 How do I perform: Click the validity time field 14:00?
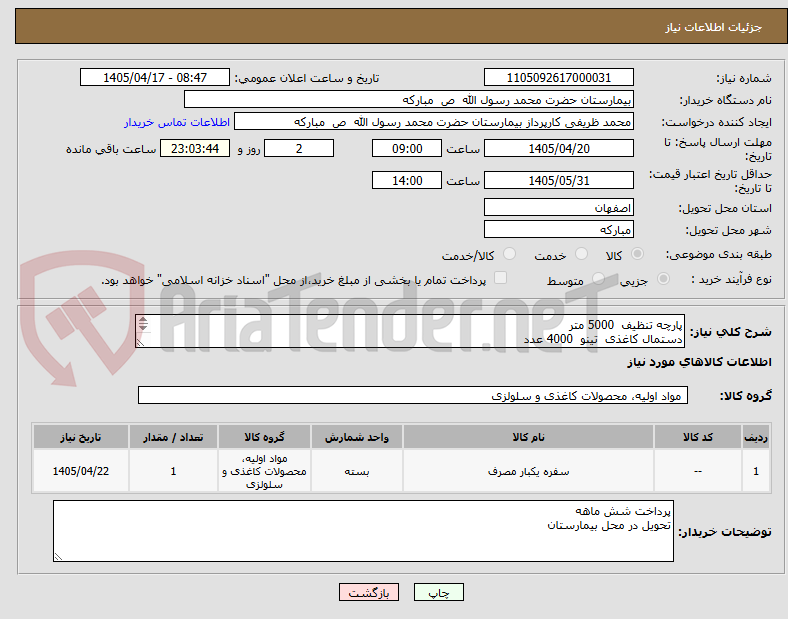407,180
